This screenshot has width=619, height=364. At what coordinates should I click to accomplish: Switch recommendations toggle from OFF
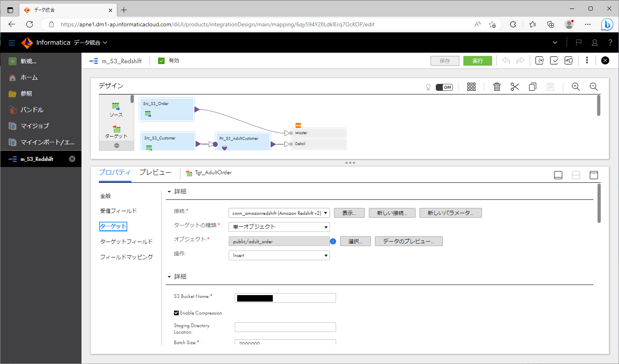click(x=444, y=87)
